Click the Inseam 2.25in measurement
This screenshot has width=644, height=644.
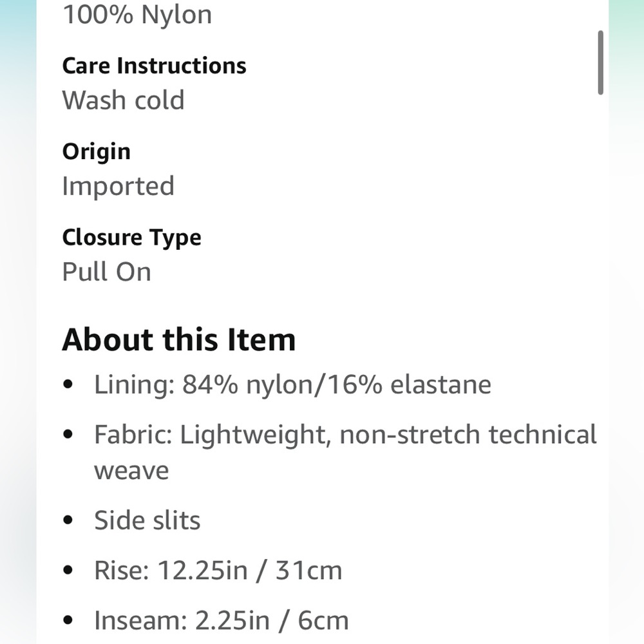click(x=222, y=620)
